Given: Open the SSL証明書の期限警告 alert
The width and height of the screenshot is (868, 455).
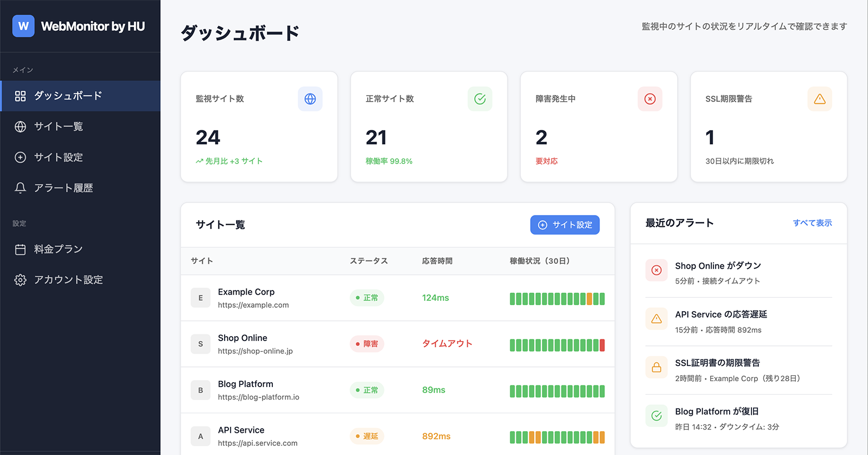Looking at the screenshot, I should (x=739, y=370).
